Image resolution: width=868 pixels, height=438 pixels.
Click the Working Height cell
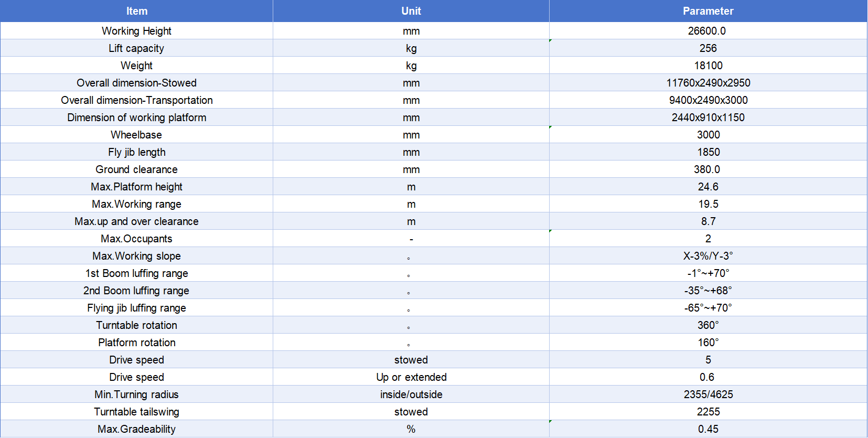tap(136, 31)
